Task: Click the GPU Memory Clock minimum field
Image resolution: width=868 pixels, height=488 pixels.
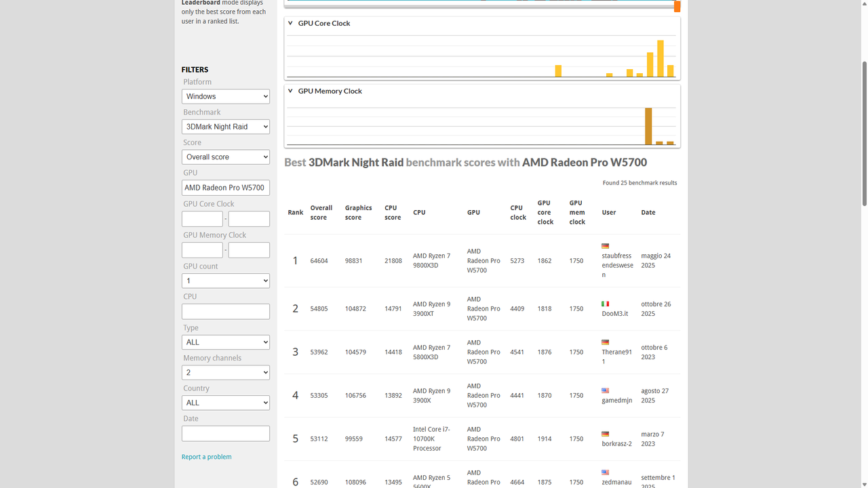Action: click(x=202, y=250)
